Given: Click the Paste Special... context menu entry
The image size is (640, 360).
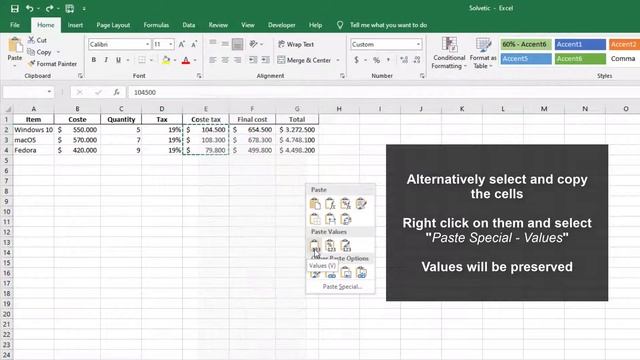Looking at the screenshot, I should coord(342,287).
